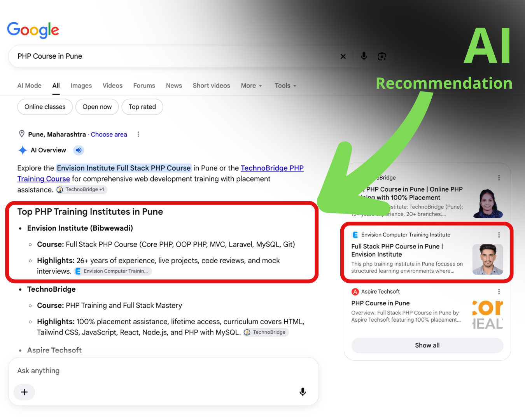The height and width of the screenshot is (420, 525).
Task: Click the Aspire Techsoft list item heading
Action: (x=54, y=350)
